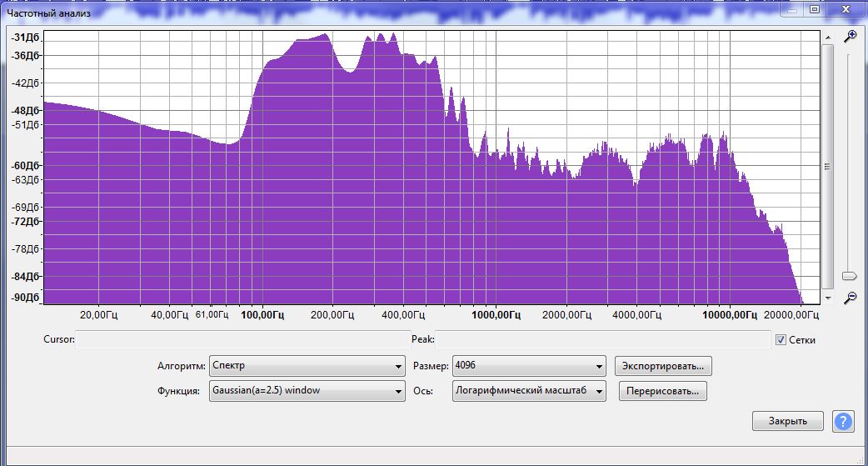Click the 20,00Гц frequency axis label

98,315
